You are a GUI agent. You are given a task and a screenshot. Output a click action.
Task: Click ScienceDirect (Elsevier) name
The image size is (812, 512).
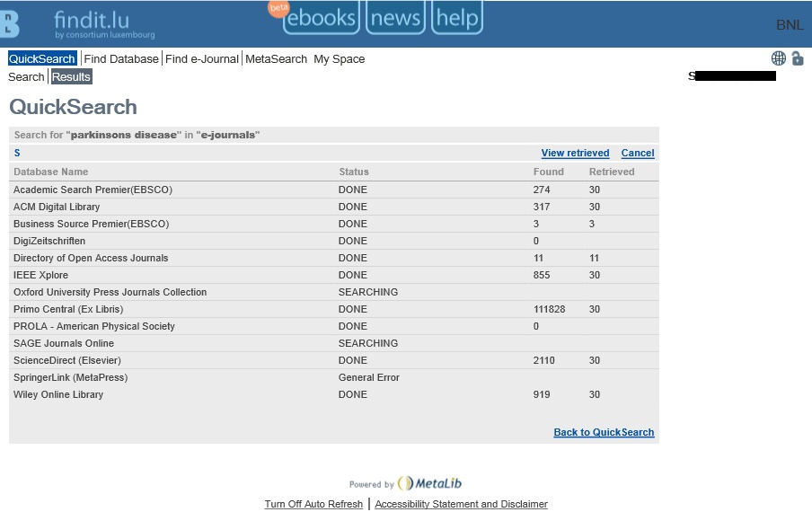click(x=67, y=360)
